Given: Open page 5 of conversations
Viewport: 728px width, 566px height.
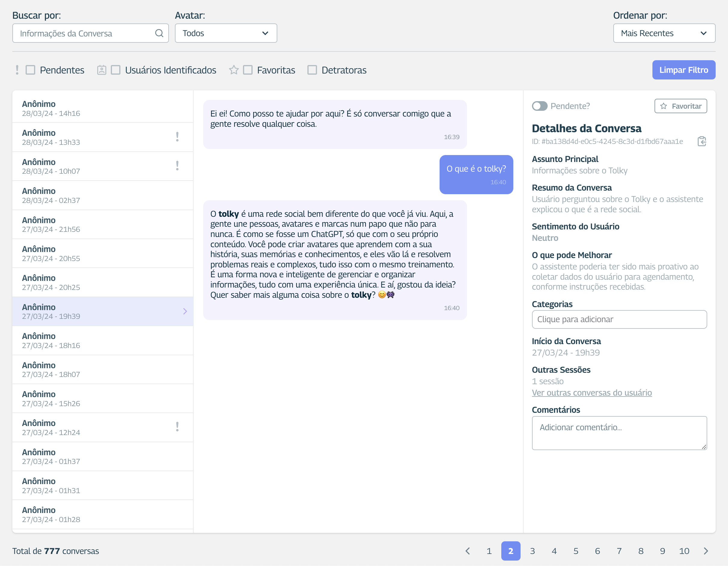Looking at the screenshot, I should pyautogui.click(x=576, y=551).
